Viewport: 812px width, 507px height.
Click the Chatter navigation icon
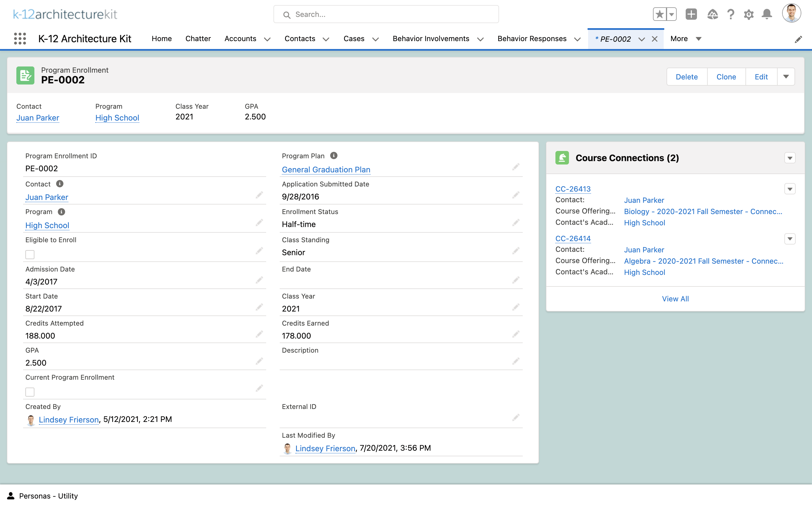point(198,39)
